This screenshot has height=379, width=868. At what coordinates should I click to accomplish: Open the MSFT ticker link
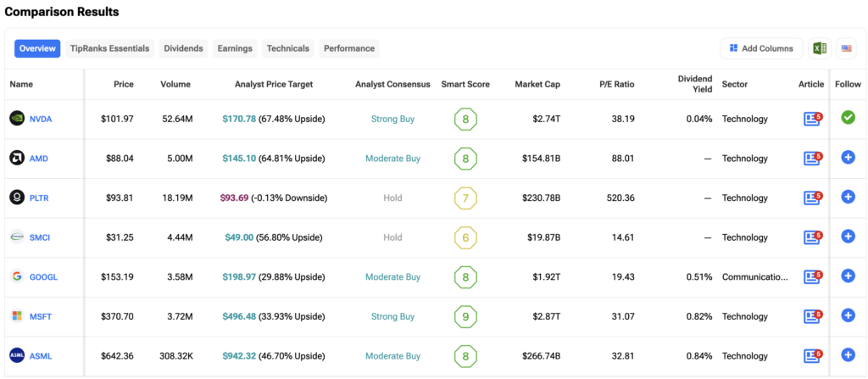[41, 316]
